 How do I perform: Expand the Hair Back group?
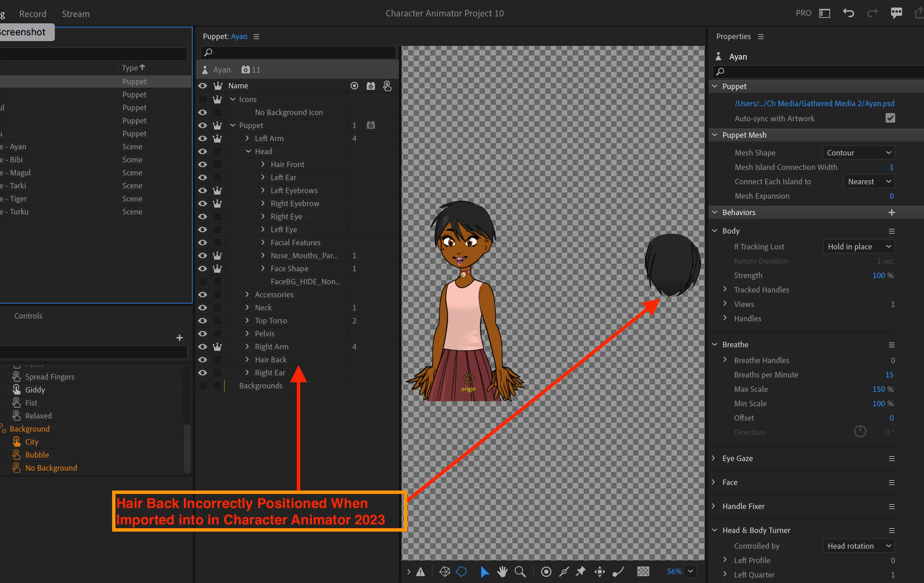[247, 360]
